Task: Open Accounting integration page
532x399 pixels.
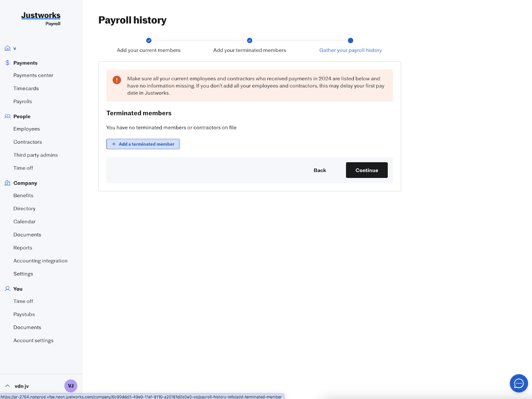Action: (x=40, y=261)
